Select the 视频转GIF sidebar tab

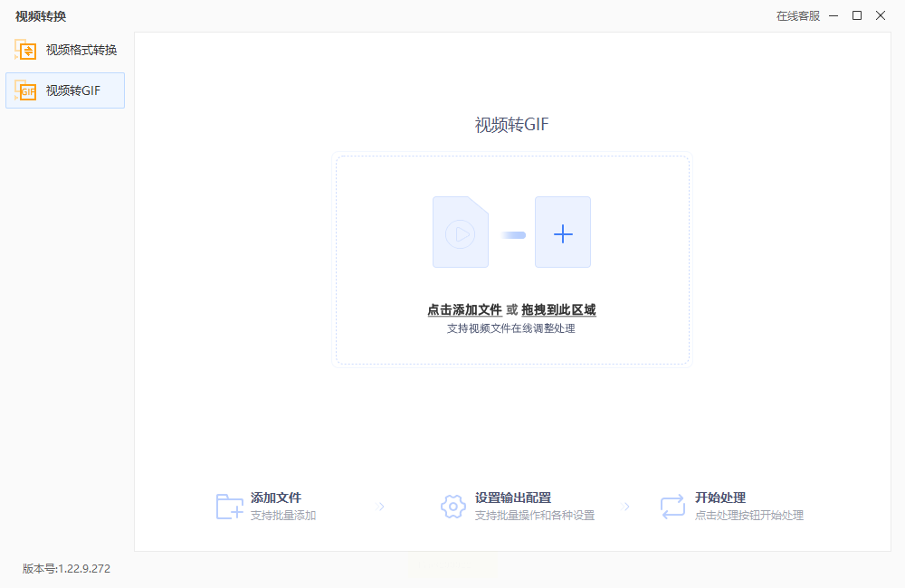(65, 90)
